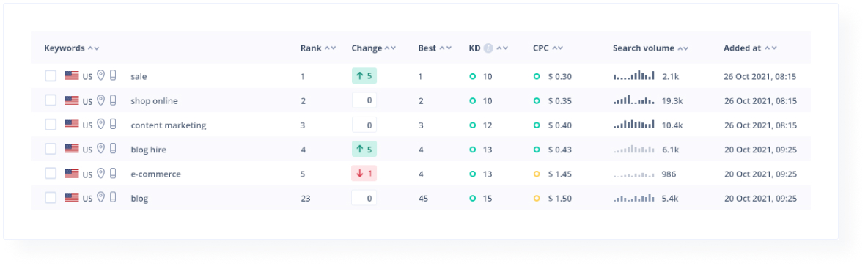This screenshot has width=868, height=269.
Task: Sort by Change column arrows
Action: pyautogui.click(x=390, y=48)
